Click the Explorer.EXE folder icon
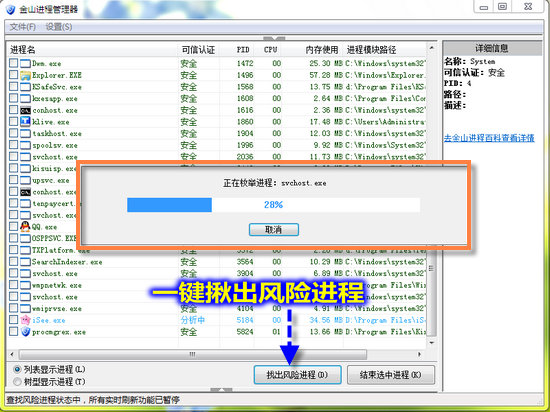 [x=25, y=75]
